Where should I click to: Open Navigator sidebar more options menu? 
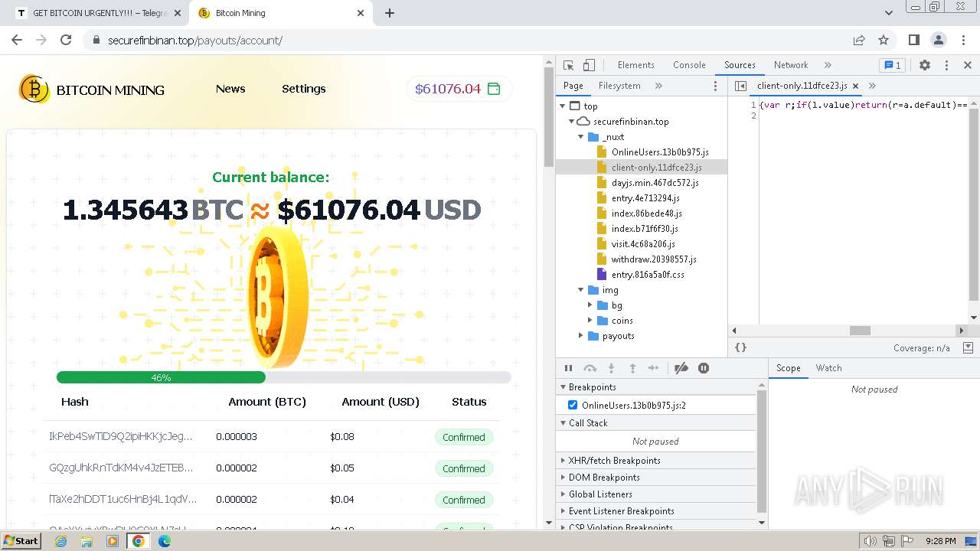tap(716, 86)
